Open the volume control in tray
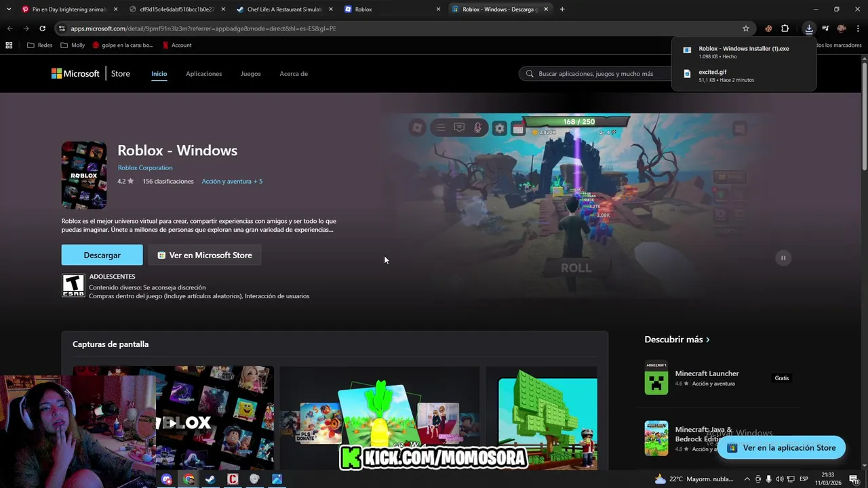 pos(779,479)
